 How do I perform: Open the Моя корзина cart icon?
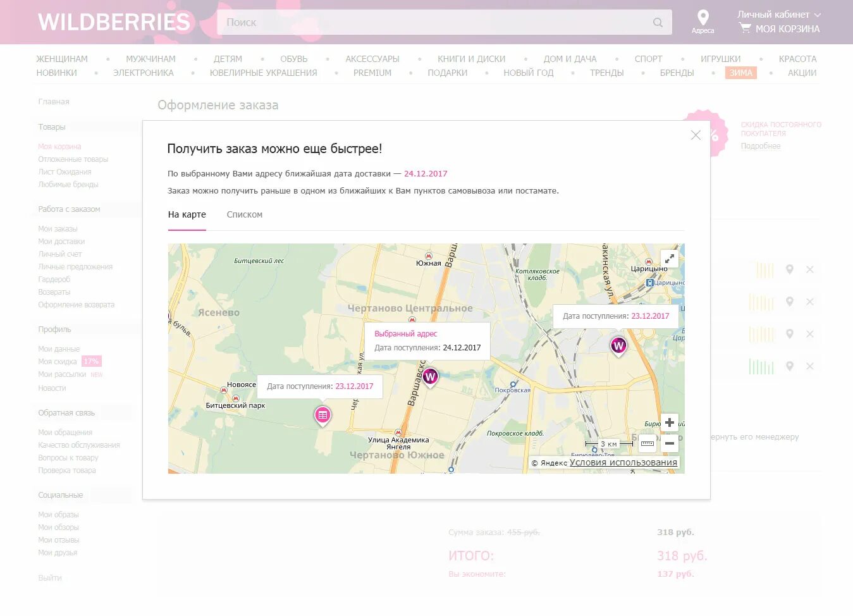pos(746,28)
